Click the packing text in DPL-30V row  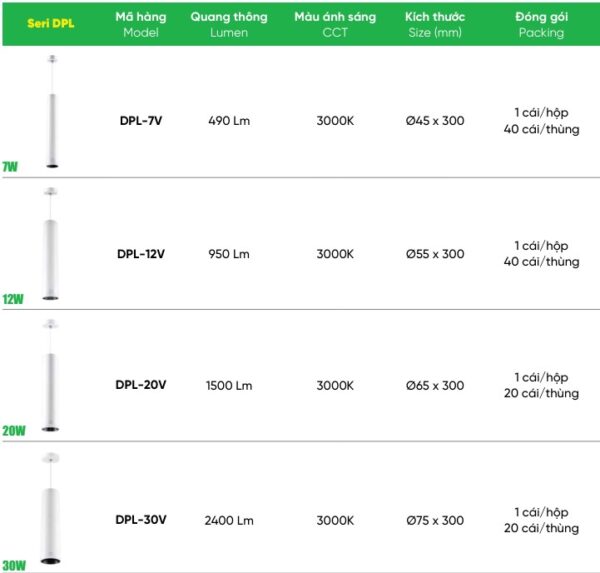(541, 520)
